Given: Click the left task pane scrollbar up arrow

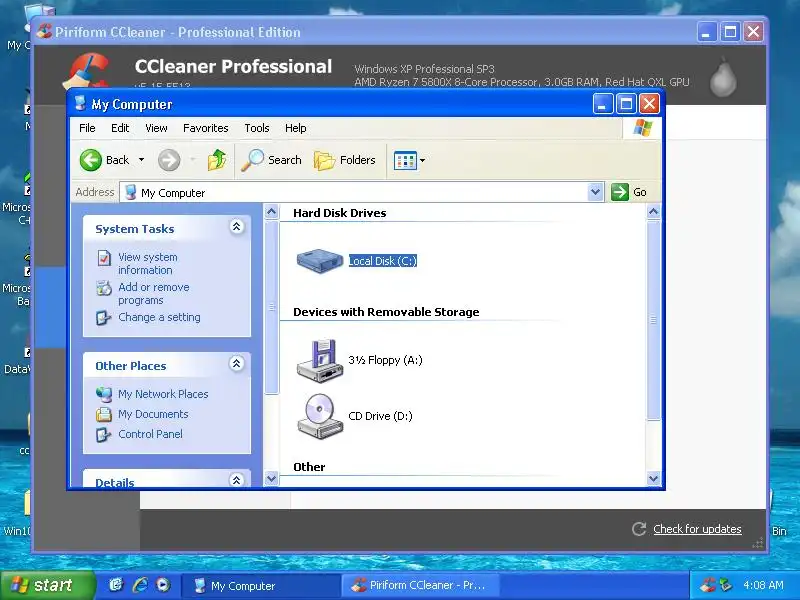Looking at the screenshot, I should (271, 212).
